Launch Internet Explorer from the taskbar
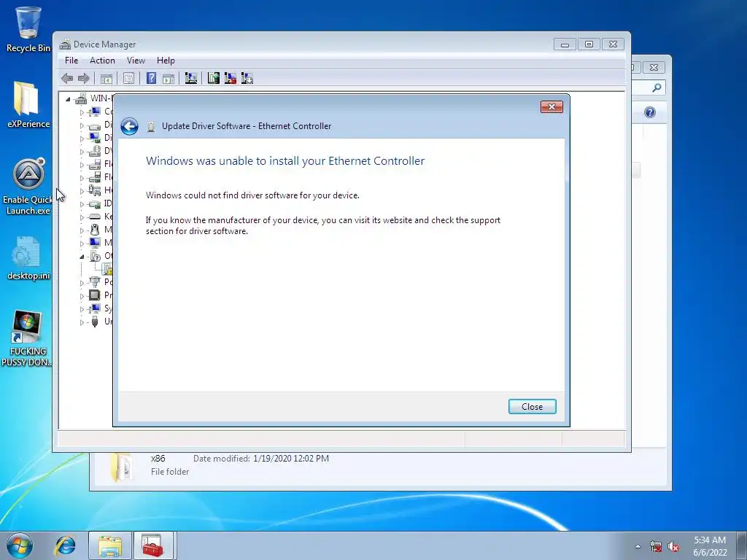747x560 pixels. point(65,545)
